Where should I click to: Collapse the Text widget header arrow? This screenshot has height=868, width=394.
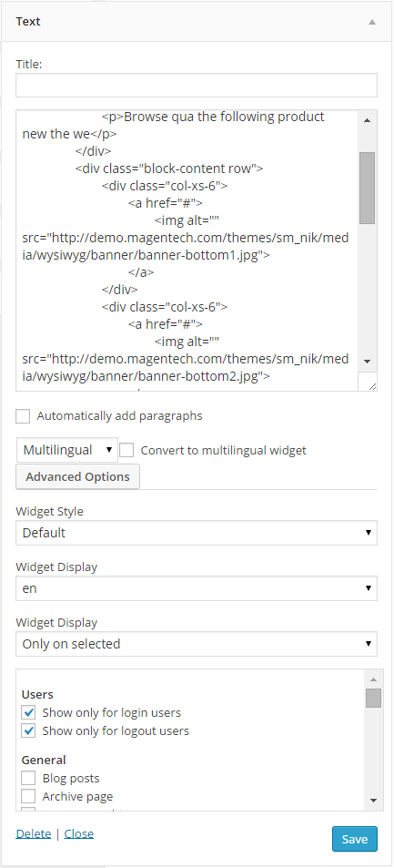click(372, 22)
